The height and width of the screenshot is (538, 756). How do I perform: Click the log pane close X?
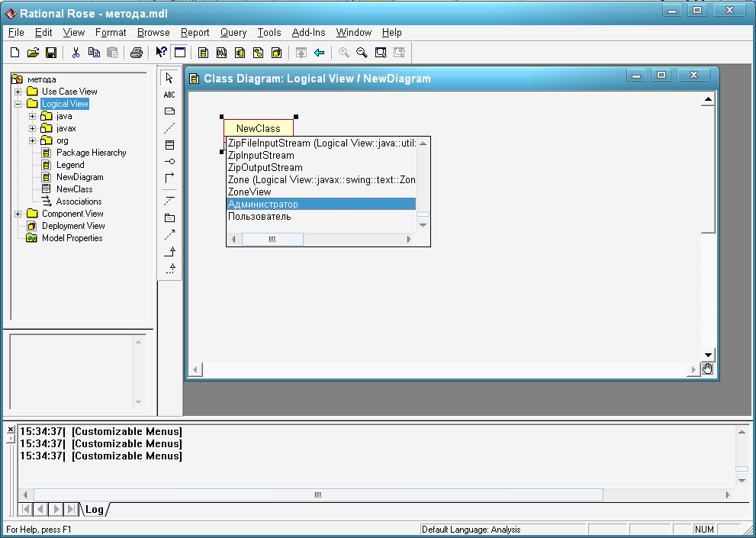pyautogui.click(x=11, y=429)
